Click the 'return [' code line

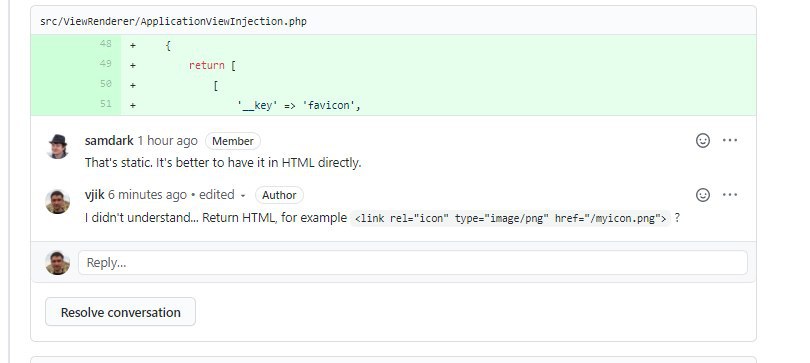coord(212,65)
